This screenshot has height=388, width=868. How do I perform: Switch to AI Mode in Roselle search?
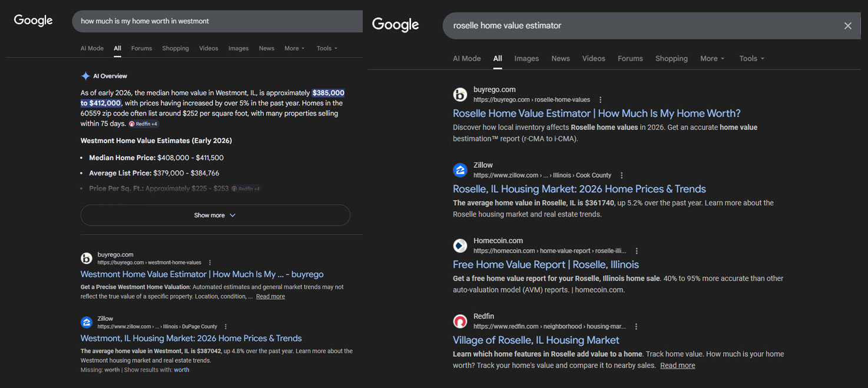[x=467, y=59]
